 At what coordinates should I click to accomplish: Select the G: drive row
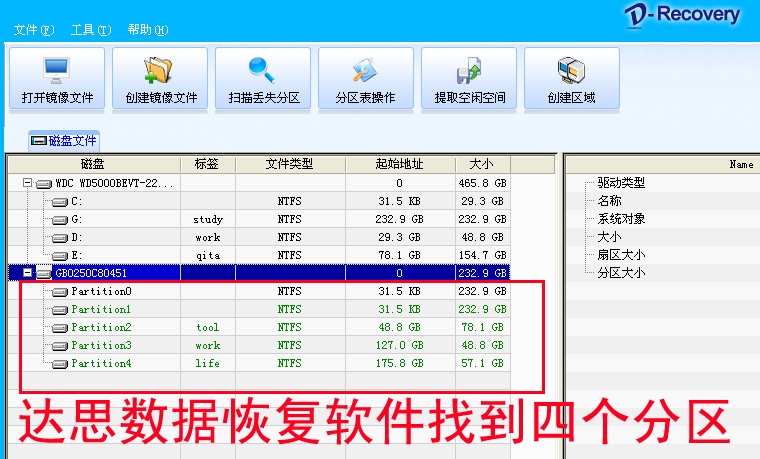(x=259, y=219)
